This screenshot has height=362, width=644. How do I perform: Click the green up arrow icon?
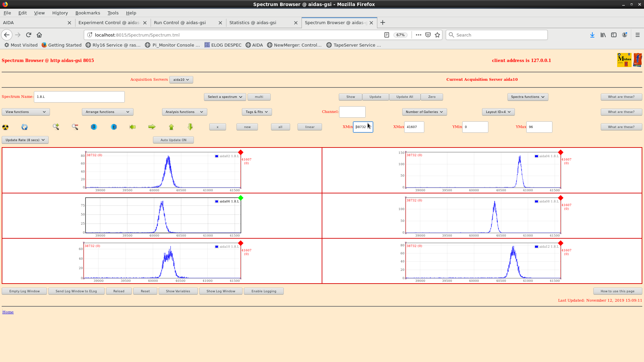pyautogui.click(x=171, y=127)
